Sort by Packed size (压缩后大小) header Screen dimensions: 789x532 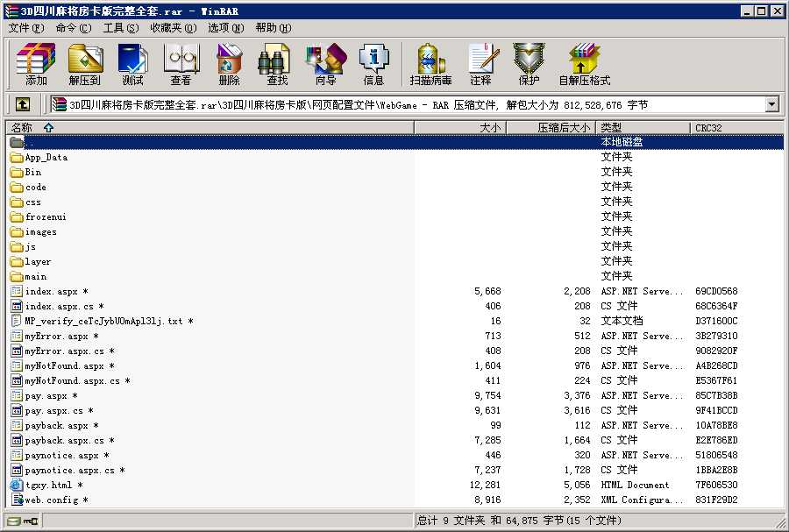[x=551, y=128]
